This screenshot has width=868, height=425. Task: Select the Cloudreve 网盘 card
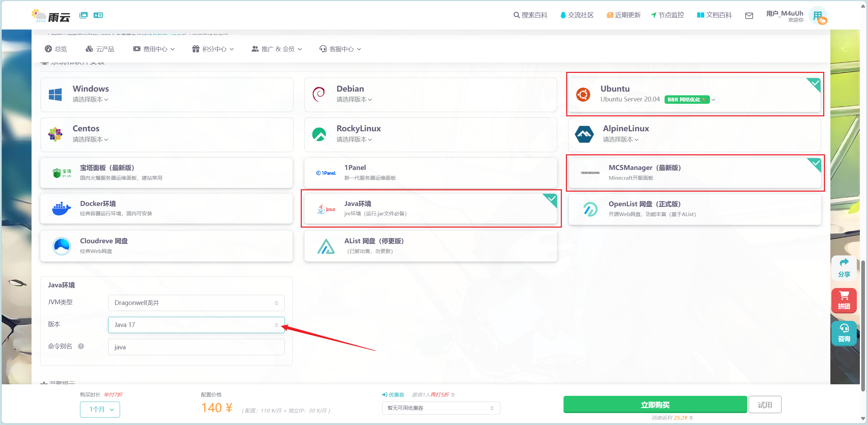click(x=166, y=246)
